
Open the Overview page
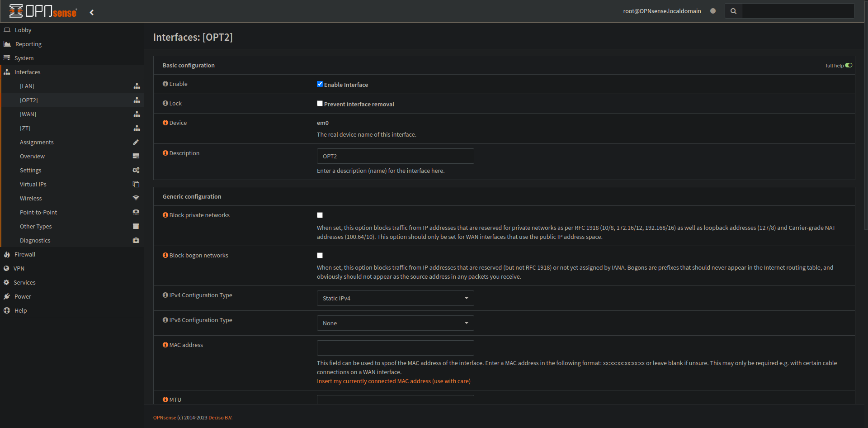click(72, 156)
